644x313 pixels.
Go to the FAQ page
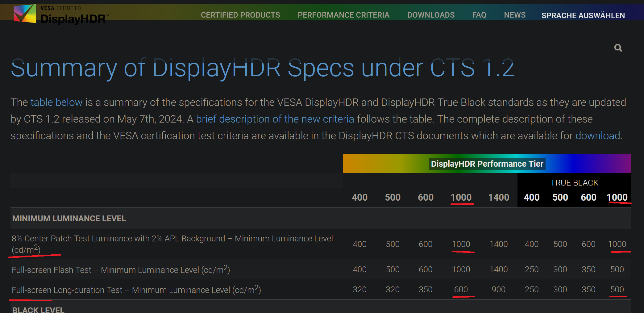[x=479, y=15]
